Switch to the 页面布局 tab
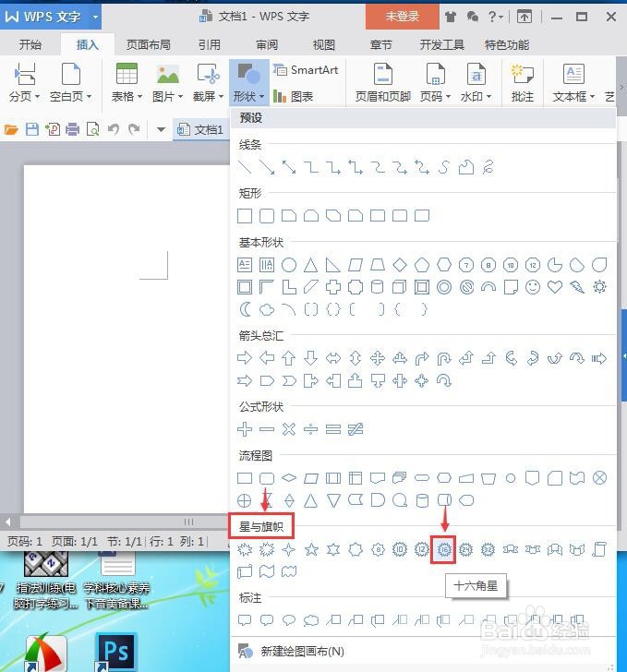Viewport: 627px width, 672px height. coord(149,44)
